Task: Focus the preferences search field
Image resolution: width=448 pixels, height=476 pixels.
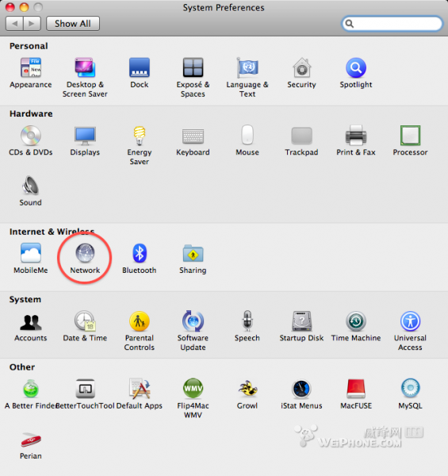Action: tap(392, 24)
